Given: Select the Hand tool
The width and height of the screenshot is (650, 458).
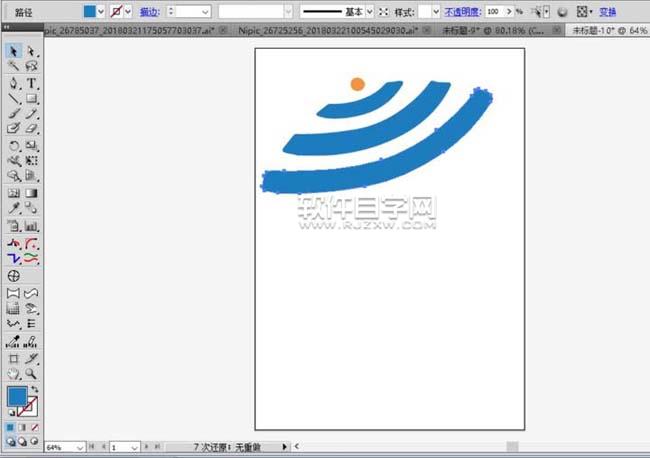Looking at the screenshot, I should coord(13,374).
